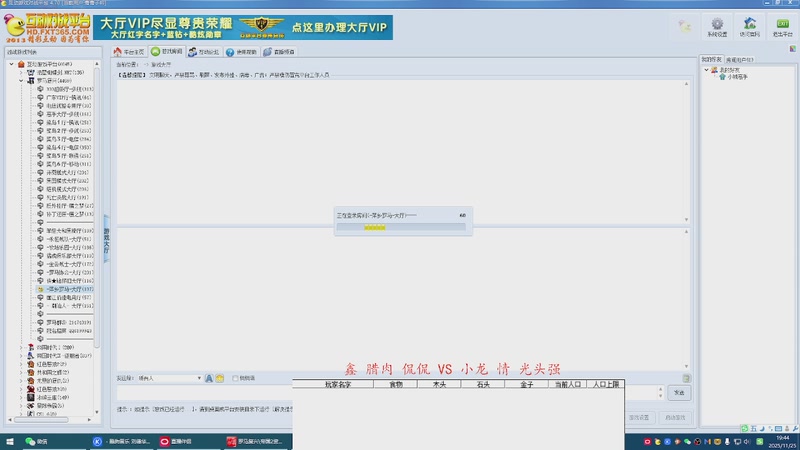Expand the node above 罗马复兴

[x=21, y=72]
